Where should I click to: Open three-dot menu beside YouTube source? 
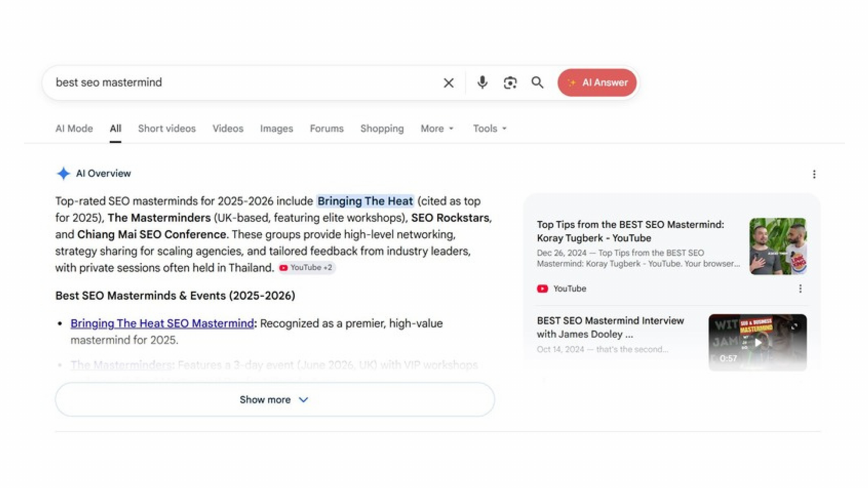(800, 289)
